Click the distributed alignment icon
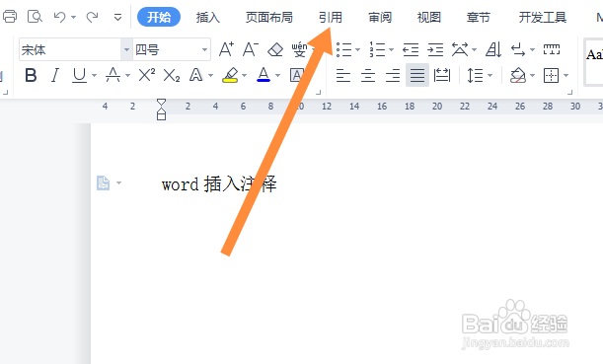Image resolution: width=603 pixels, height=364 pixels. (442, 75)
